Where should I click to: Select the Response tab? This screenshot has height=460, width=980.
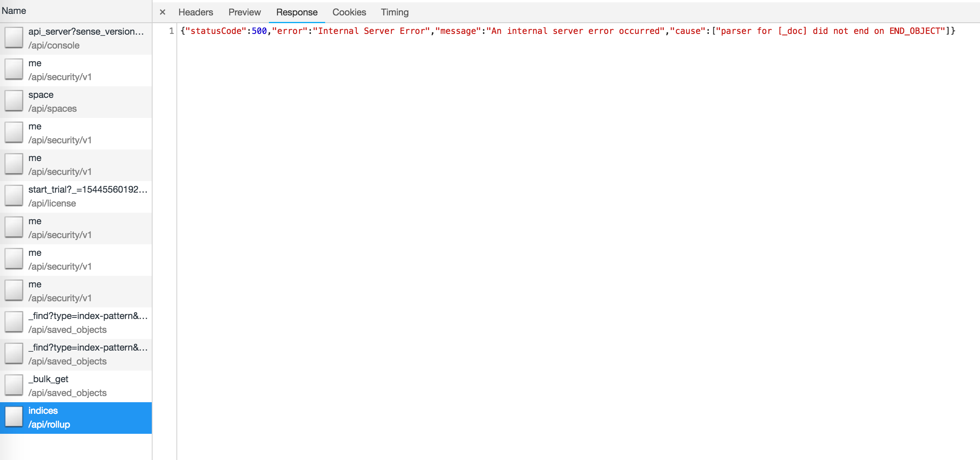click(296, 12)
